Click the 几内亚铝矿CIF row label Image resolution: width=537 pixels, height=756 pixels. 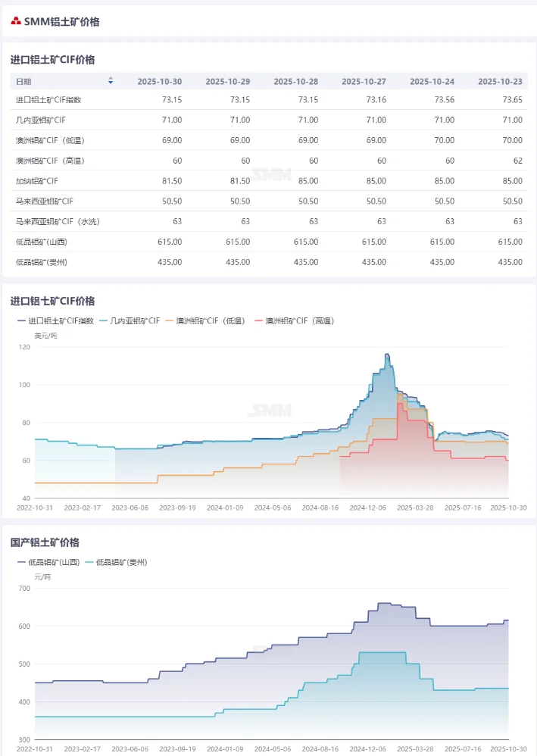point(40,120)
